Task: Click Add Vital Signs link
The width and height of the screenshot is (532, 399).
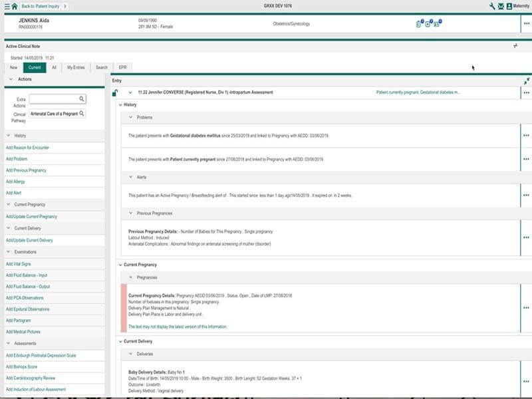Action: pos(19,264)
